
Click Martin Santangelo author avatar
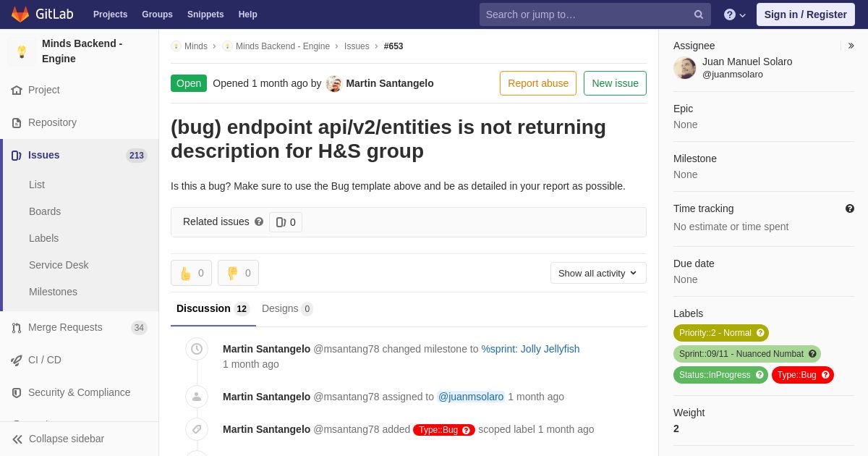[333, 84]
